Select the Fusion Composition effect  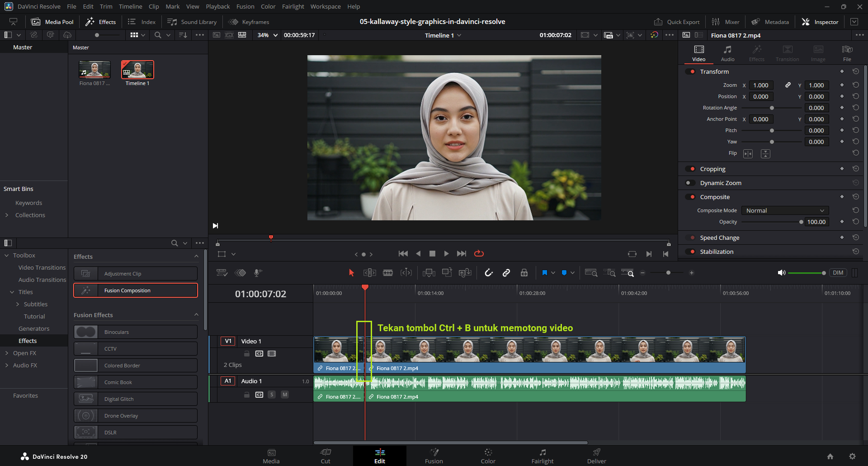coord(136,290)
